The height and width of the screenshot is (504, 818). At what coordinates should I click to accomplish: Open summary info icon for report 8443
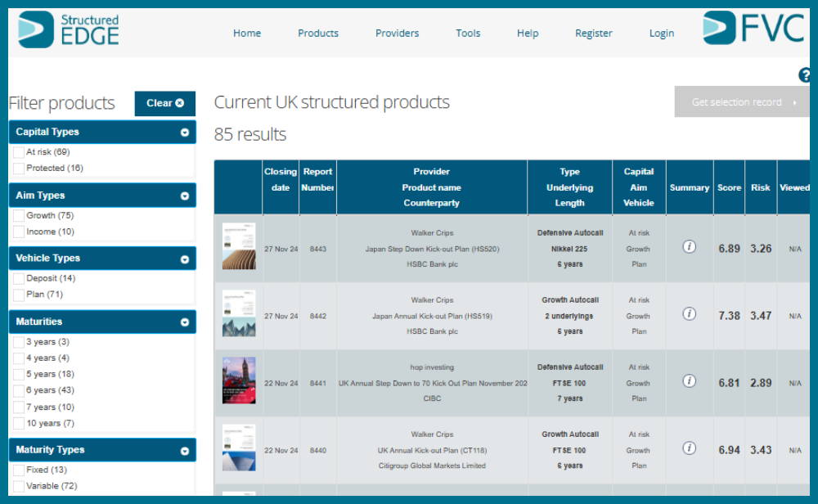(689, 247)
